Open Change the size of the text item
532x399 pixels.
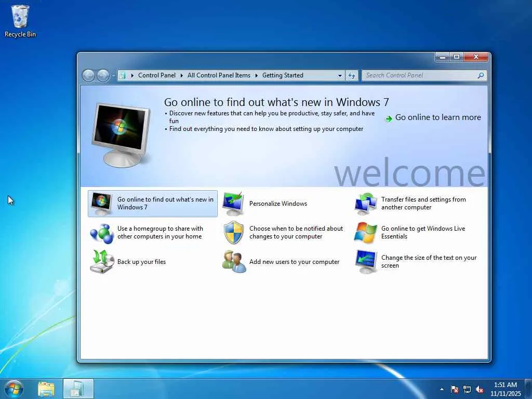pyautogui.click(x=429, y=262)
